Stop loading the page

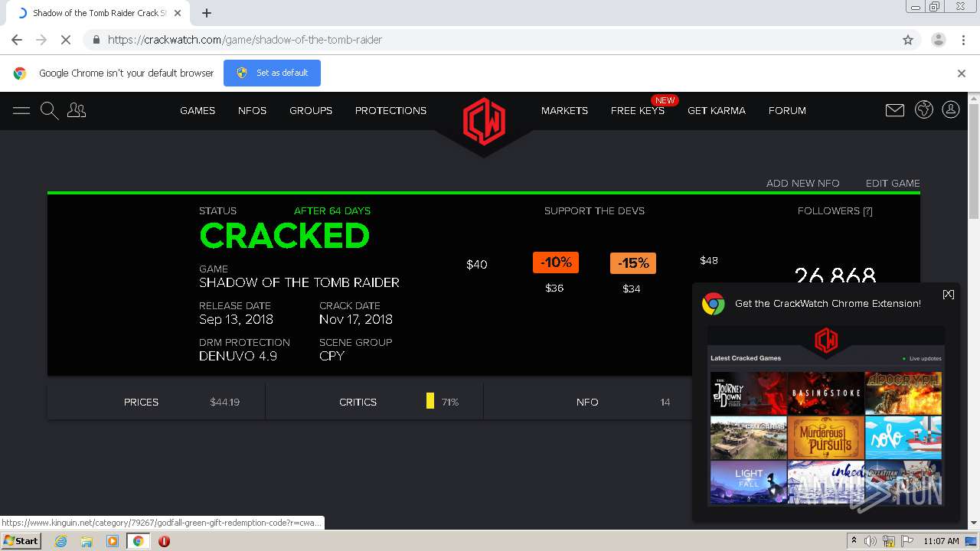click(66, 40)
